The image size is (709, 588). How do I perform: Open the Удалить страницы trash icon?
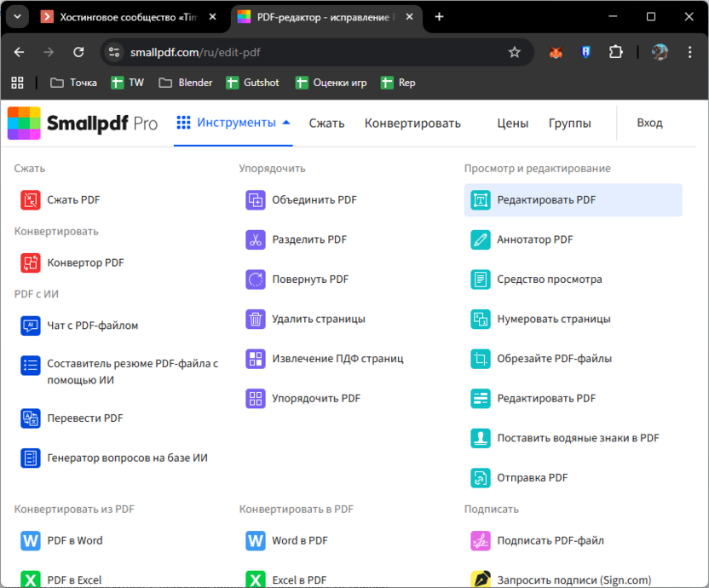[x=256, y=320]
